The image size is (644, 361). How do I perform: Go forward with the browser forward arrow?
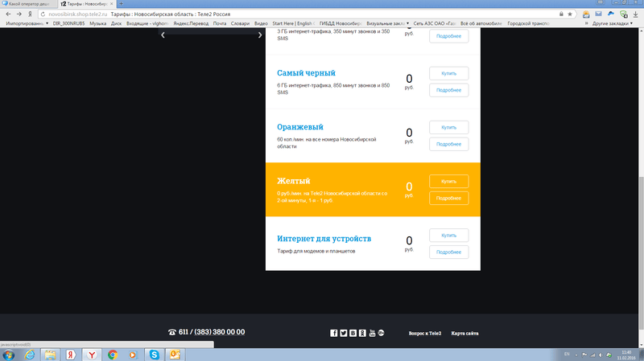pos(19,14)
